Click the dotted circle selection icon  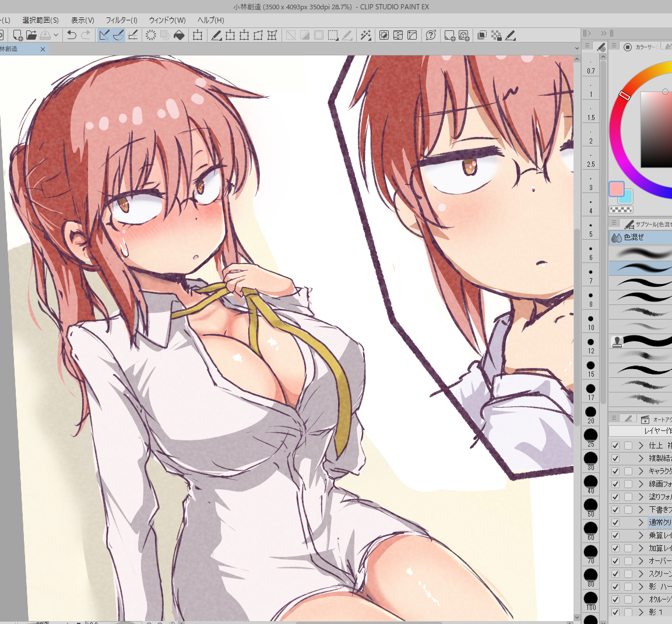(x=150, y=35)
